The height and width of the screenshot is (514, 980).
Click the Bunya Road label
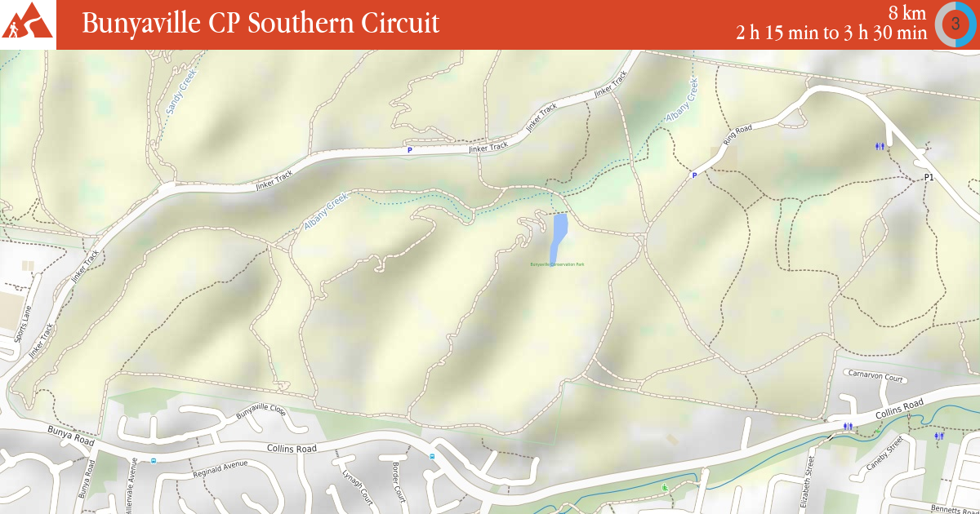[71, 436]
